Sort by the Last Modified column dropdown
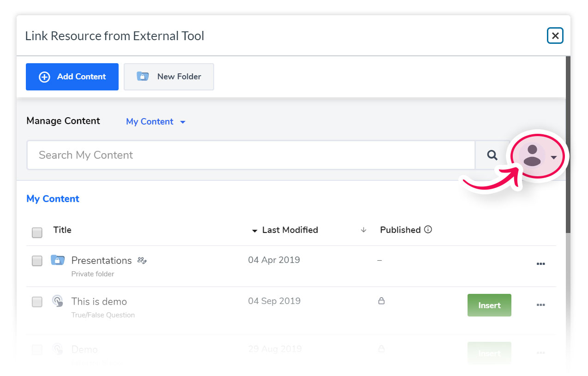Screen dimensions: 588x376 click(x=285, y=230)
